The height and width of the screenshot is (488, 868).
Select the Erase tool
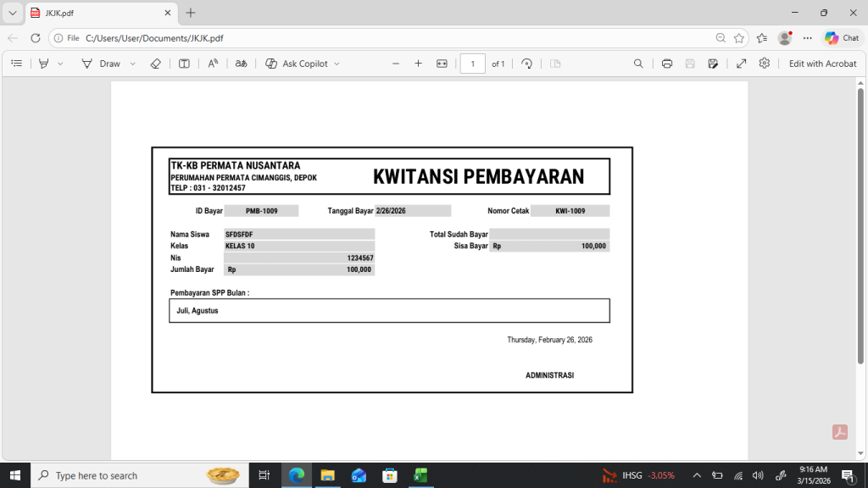[155, 64]
